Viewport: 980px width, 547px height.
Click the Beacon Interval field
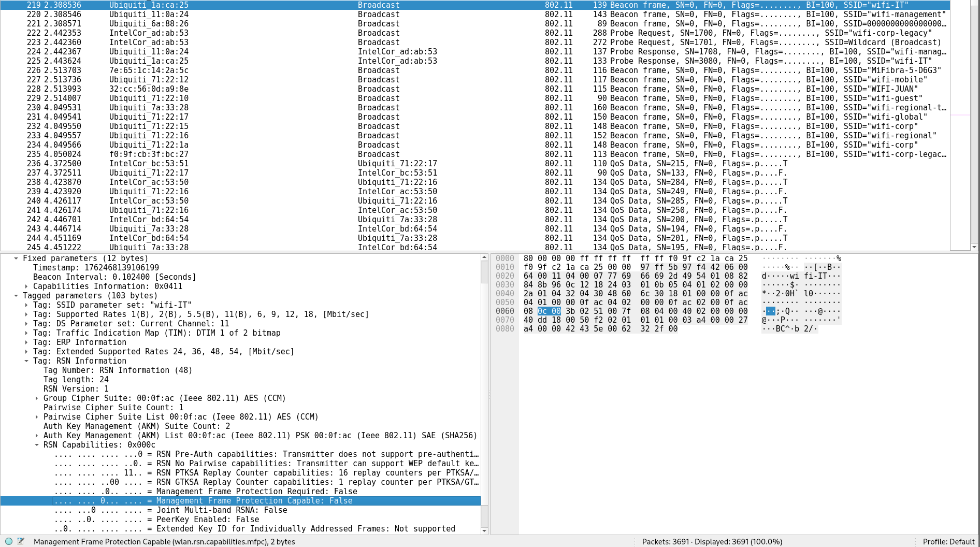click(x=114, y=277)
